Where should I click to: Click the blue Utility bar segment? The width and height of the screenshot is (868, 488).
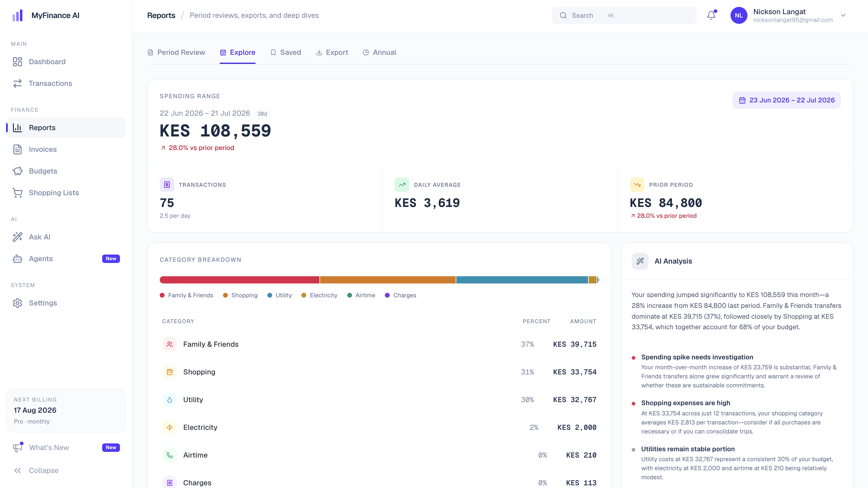522,280
